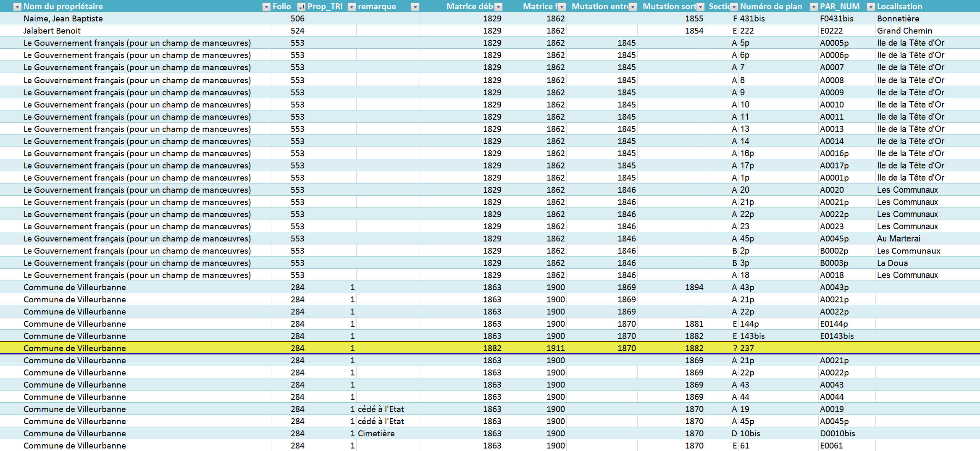Select the Jalabert Benoit owner cell

pos(52,31)
